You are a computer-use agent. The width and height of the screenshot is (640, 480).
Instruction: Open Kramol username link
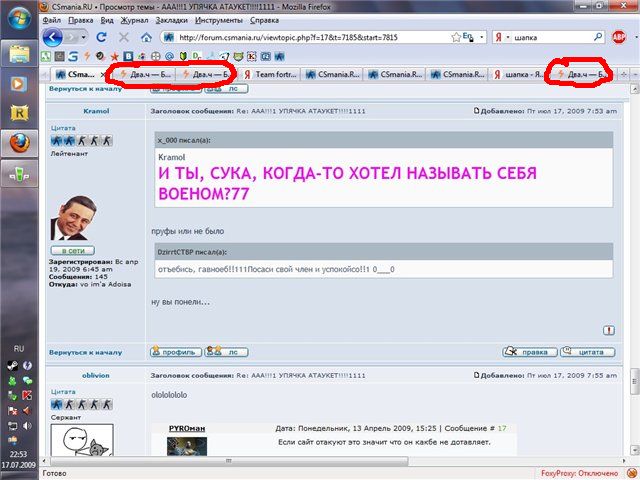(x=96, y=111)
